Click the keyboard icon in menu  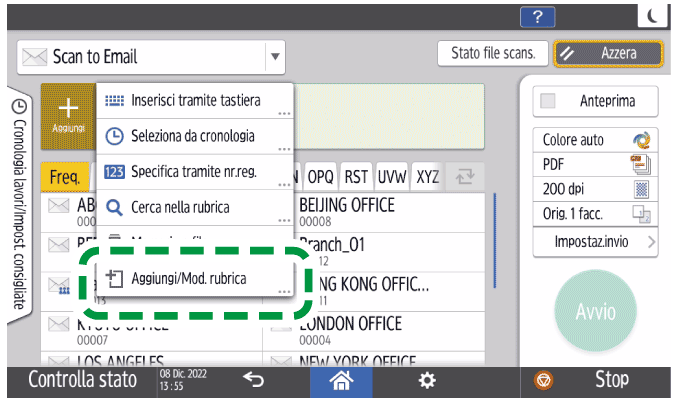(115, 101)
